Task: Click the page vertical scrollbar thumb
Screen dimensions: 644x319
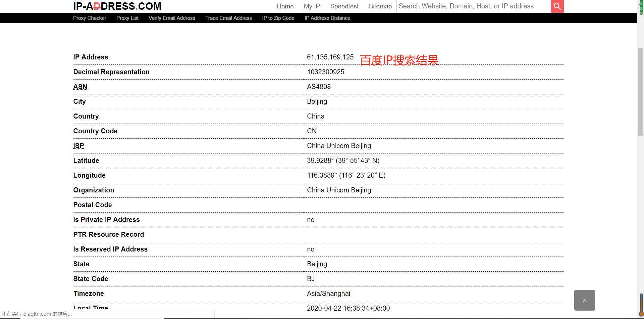Action: click(640, 92)
